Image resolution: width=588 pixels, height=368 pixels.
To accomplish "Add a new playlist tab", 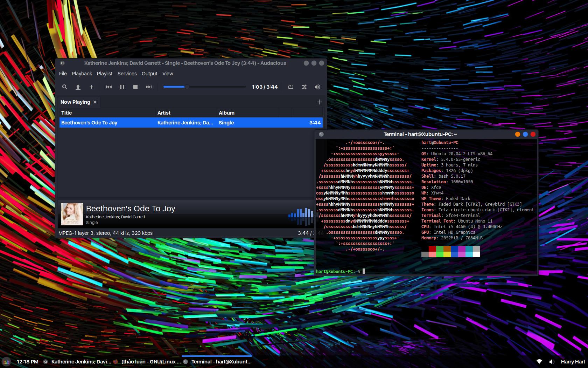I will tap(319, 102).
